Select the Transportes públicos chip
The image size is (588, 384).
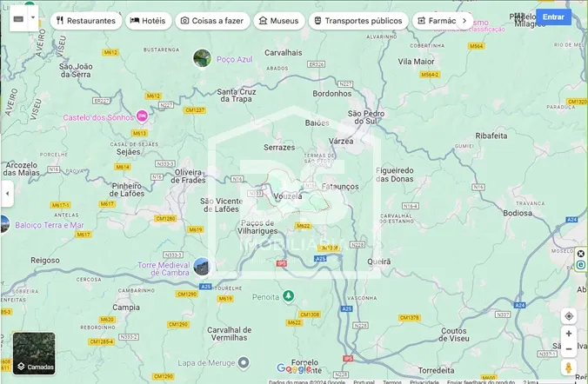(x=357, y=20)
